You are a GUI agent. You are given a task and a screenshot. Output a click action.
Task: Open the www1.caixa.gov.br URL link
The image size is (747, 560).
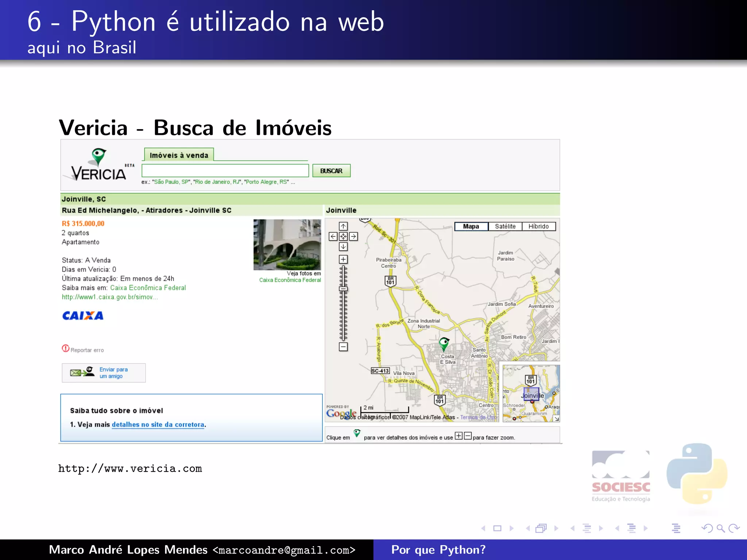coord(110,297)
